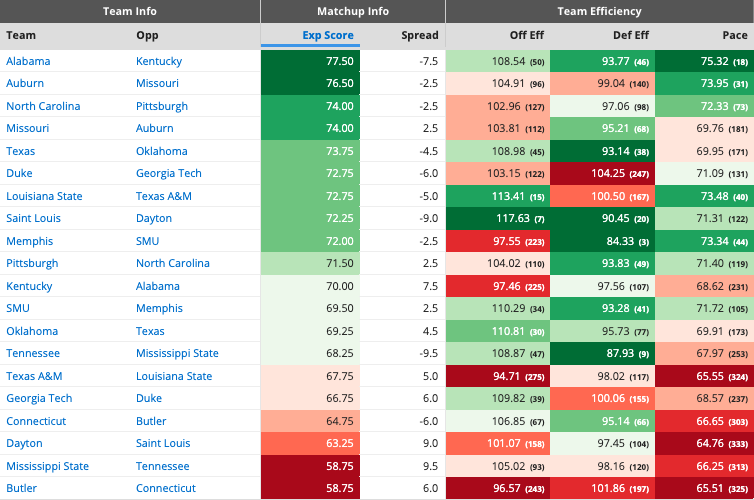The height and width of the screenshot is (500, 754).
Task: Open SMU in the Team column
Action: click(x=18, y=308)
